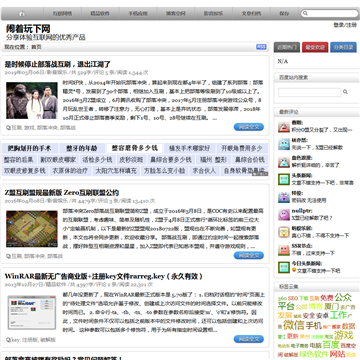
Task: Click the 公众 tag in tag cloud
Action: 343,297
